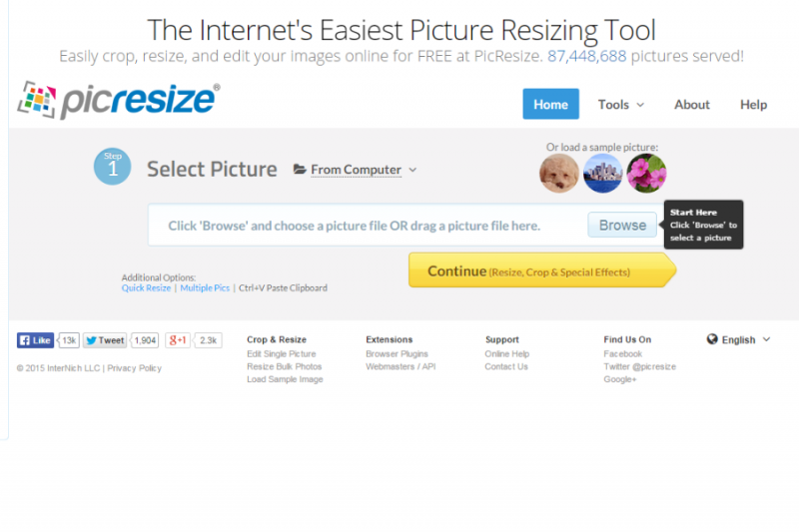
Task: Click the Google +1 button
Action: coord(178,340)
